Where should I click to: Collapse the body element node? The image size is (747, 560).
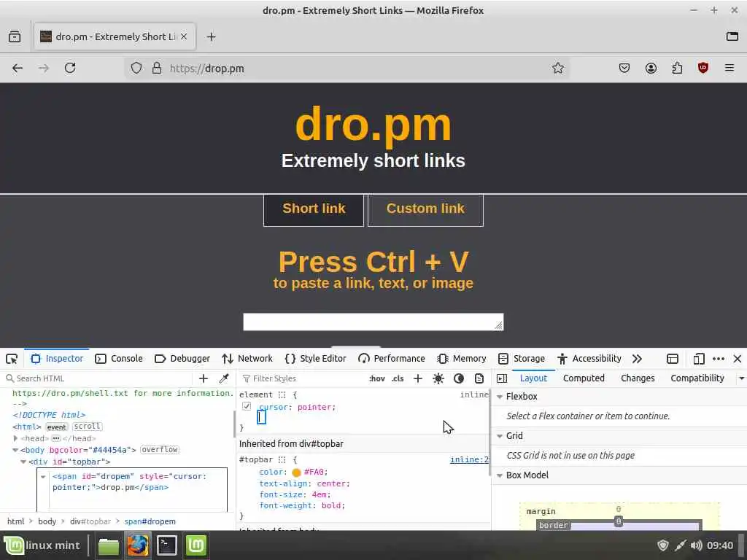pyautogui.click(x=15, y=450)
